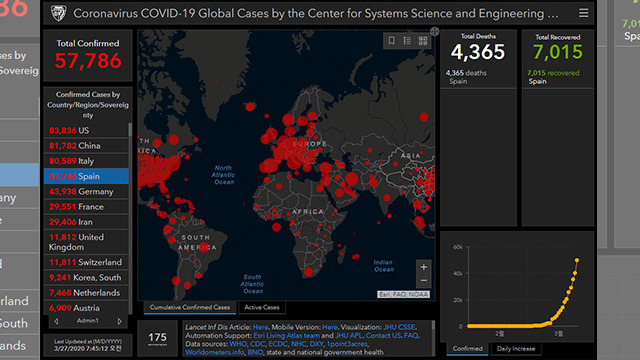
Task: Click the Lancet article Here link
Action: pyautogui.click(x=260, y=327)
